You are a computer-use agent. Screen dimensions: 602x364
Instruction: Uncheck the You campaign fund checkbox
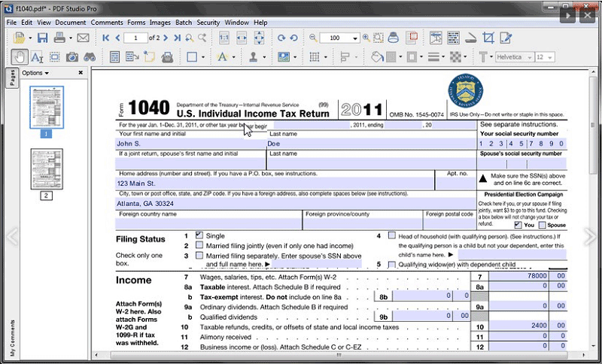[x=518, y=225]
